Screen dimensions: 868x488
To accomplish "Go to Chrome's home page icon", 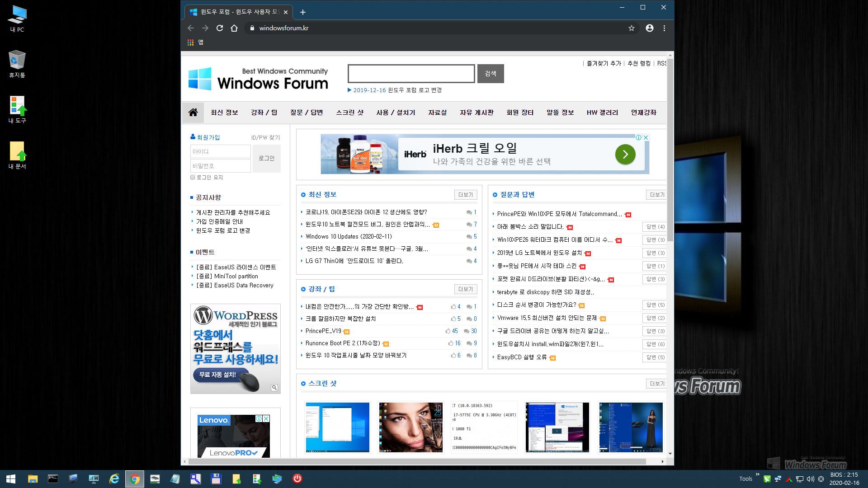I will coord(234,28).
